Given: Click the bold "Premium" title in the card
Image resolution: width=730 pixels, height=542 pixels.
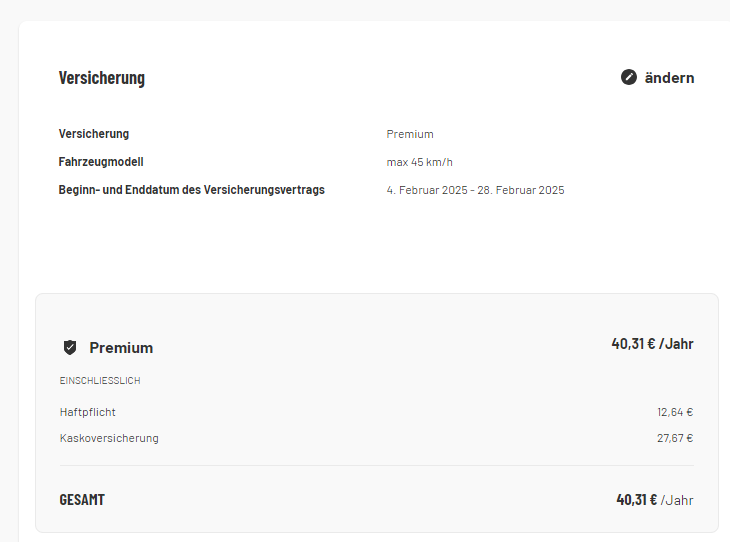Looking at the screenshot, I should click(x=121, y=348).
